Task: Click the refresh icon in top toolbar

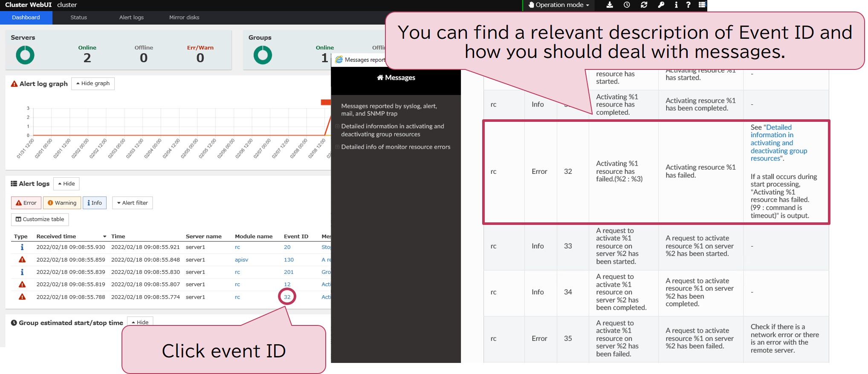Action: (644, 5)
